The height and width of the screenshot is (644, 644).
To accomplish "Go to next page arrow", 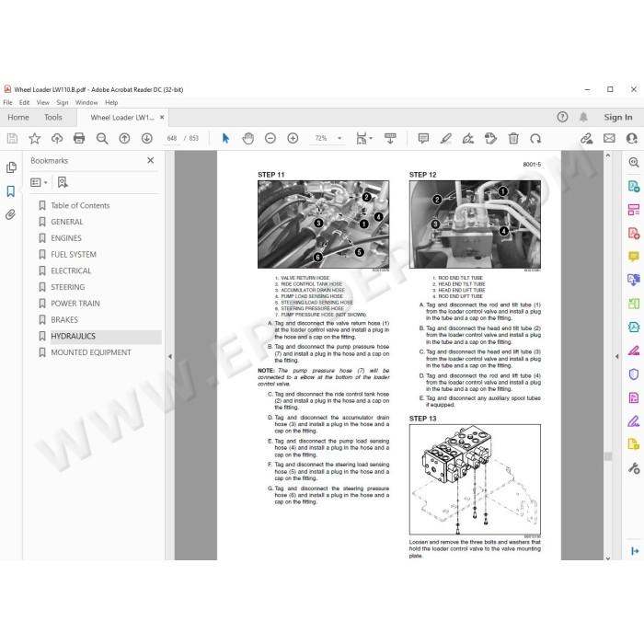I will [x=146, y=138].
